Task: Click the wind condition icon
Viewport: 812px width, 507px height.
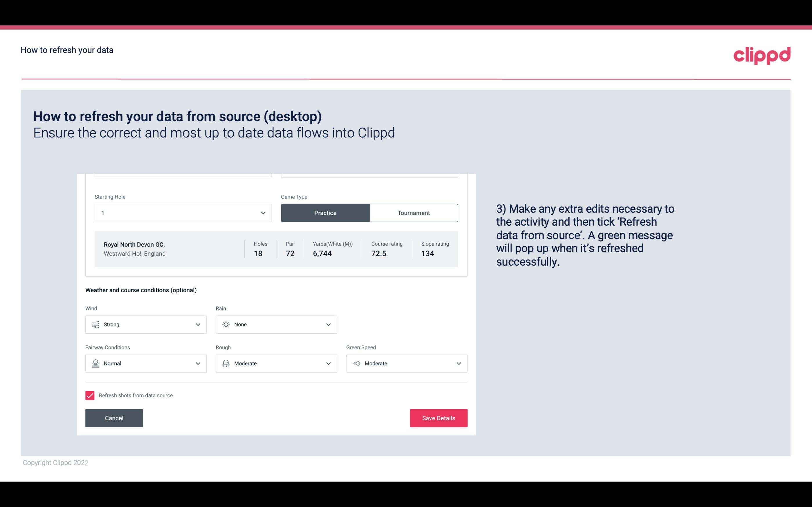Action: pos(95,324)
